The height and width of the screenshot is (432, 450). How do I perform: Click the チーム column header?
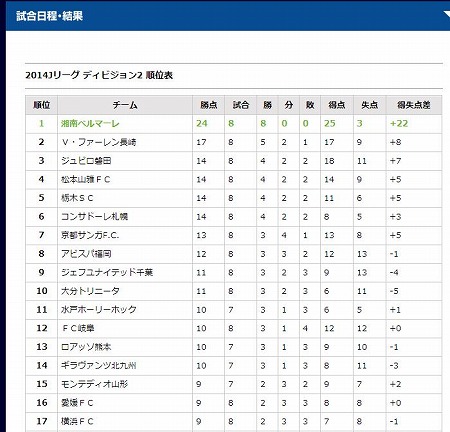click(125, 105)
